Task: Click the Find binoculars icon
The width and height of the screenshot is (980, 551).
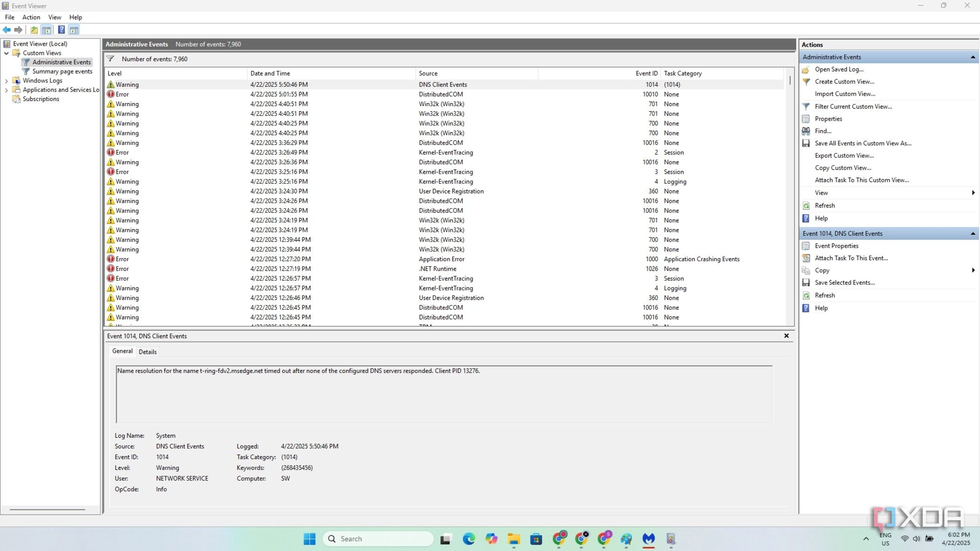Action: pos(806,131)
